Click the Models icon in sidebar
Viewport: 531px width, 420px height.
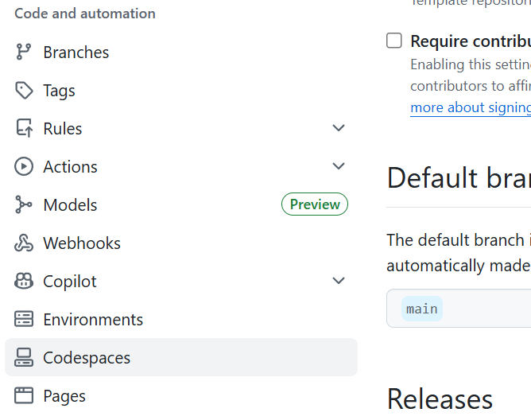pos(24,205)
